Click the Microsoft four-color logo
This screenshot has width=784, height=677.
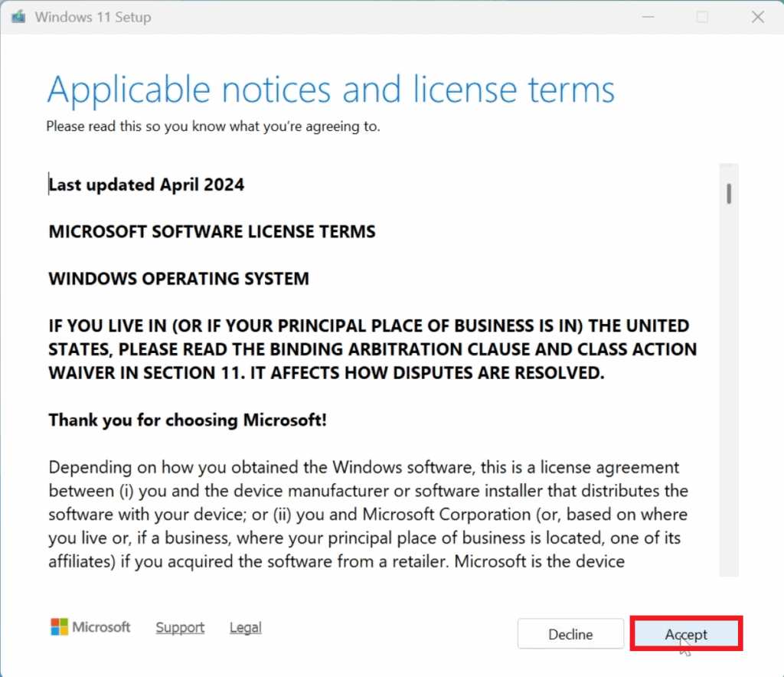tap(59, 627)
